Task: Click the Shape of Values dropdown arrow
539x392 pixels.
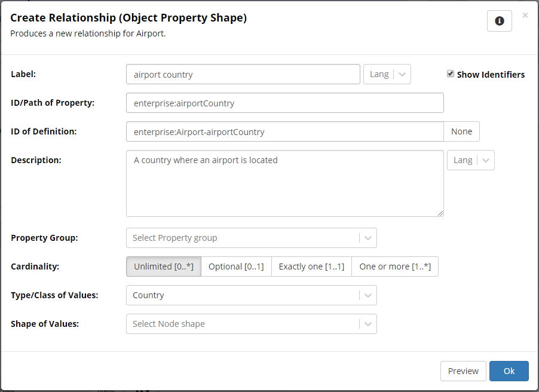Action: tap(369, 324)
